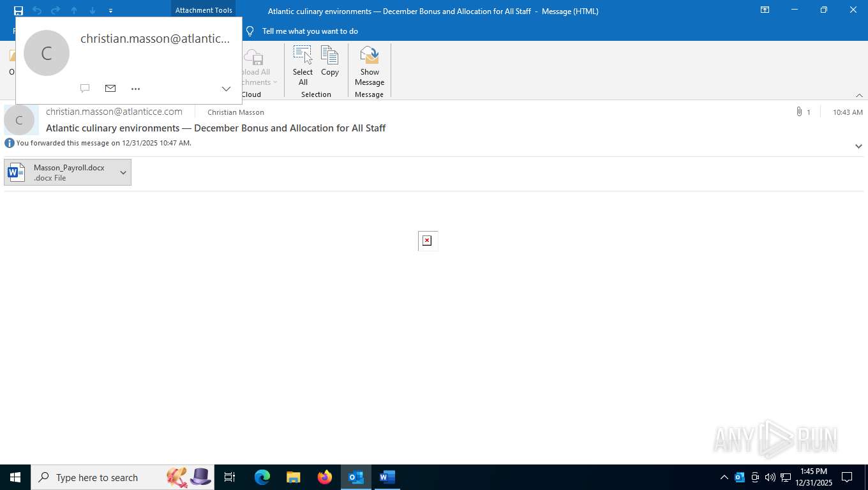This screenshot has width=868, height=490.
Task: Click the broken image placeholder in message body
Action: pos(428,241)
